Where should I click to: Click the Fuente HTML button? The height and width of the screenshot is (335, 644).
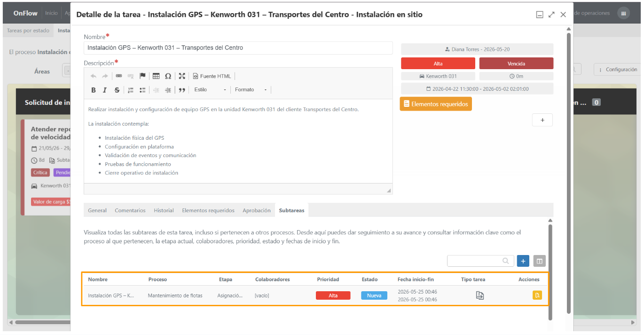pos(212,76)
